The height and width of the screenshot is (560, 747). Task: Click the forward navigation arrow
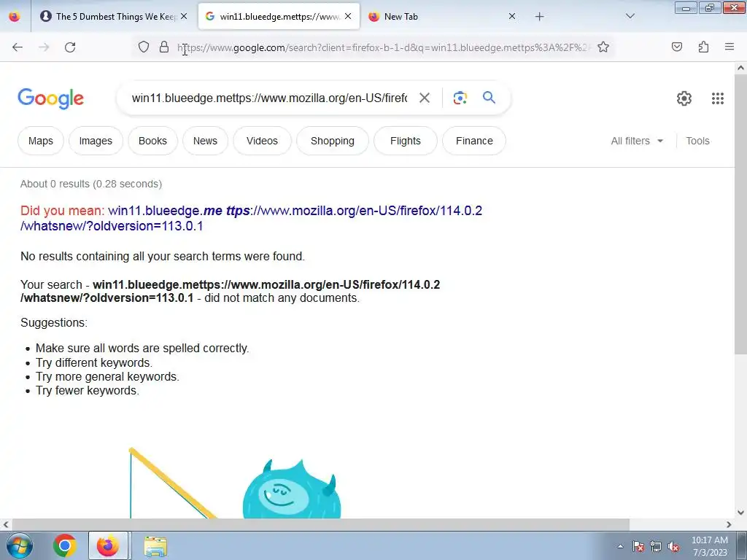click(x=44, y=47)
